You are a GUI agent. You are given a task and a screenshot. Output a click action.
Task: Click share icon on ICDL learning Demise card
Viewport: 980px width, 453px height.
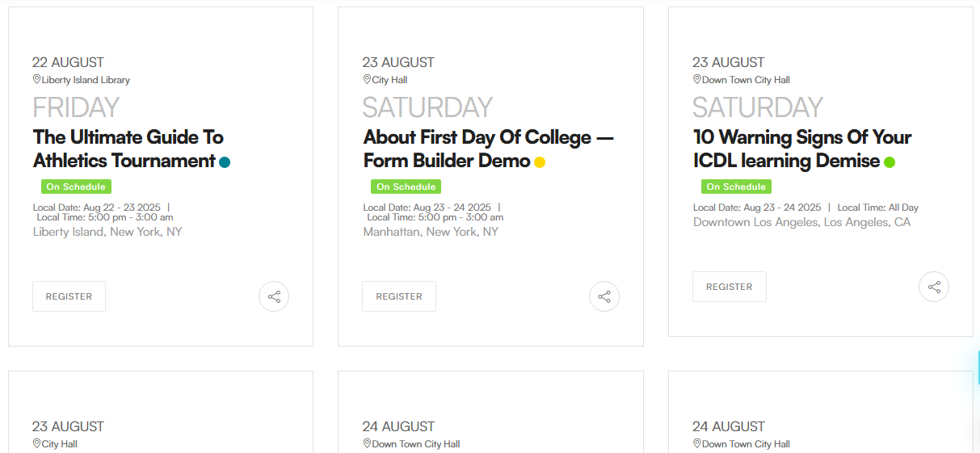point(934,287)
